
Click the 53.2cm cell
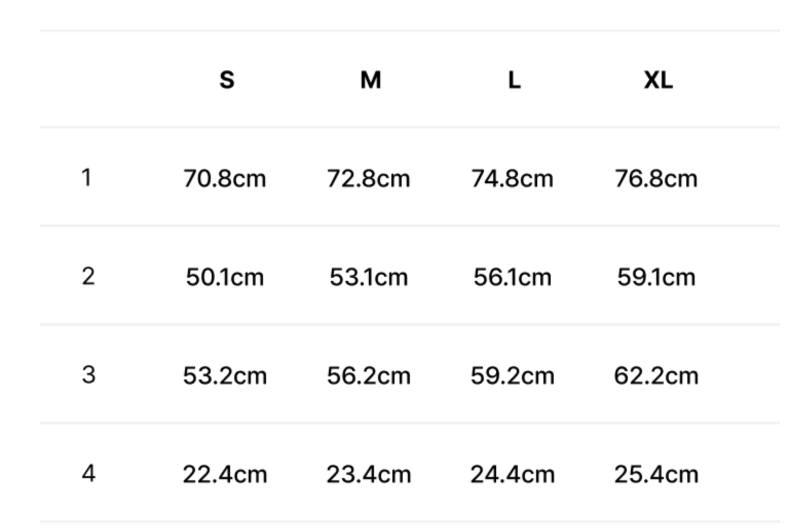click(224, 376)
